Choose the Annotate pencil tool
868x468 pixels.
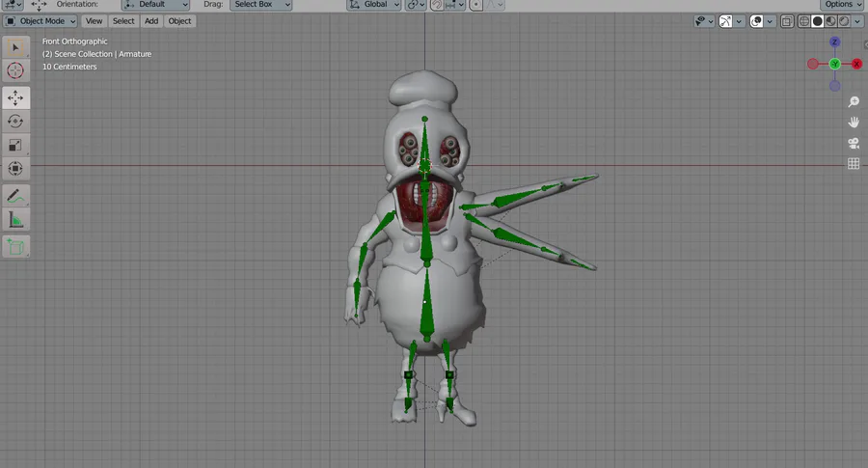pyautogui.click(x=15, y=196)
